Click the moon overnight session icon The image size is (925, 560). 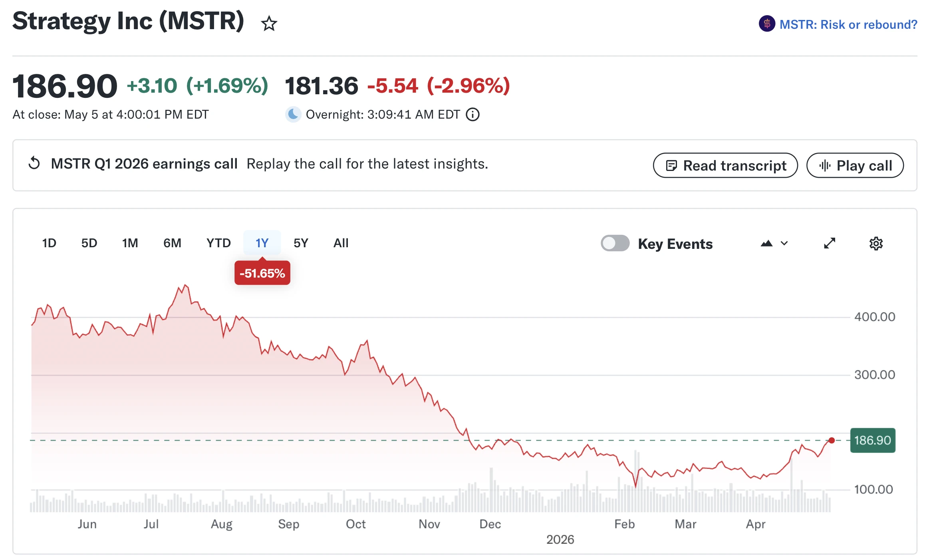click(293, 115)
